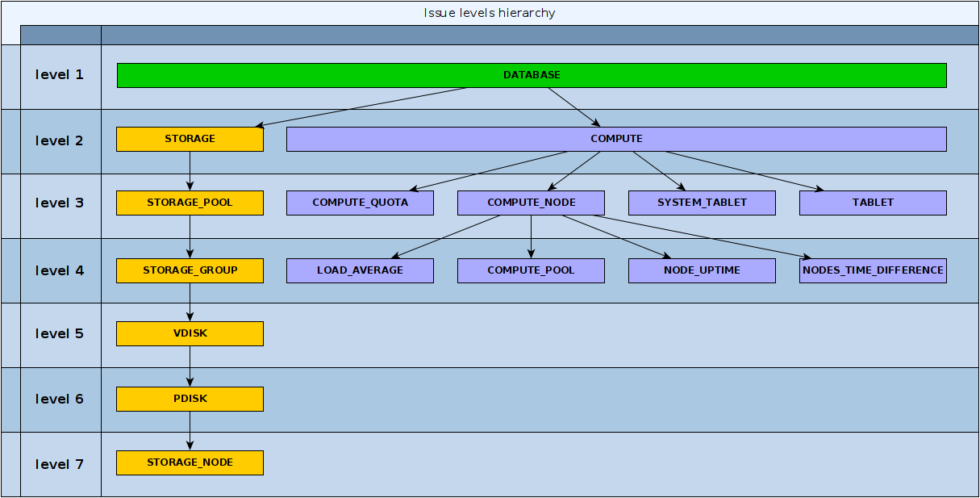This screenshot has width=980, height=498.
Task: Click the Issue levels hierarchy title
Action: 489,12
